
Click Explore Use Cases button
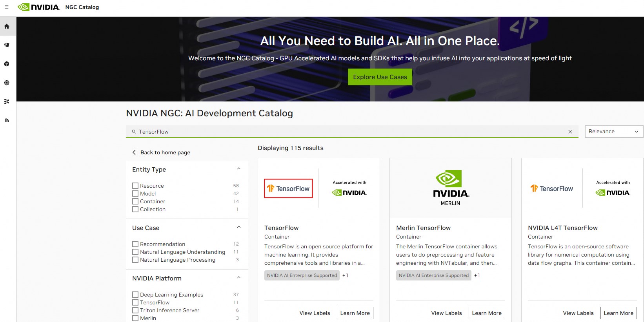pos(380,77)
